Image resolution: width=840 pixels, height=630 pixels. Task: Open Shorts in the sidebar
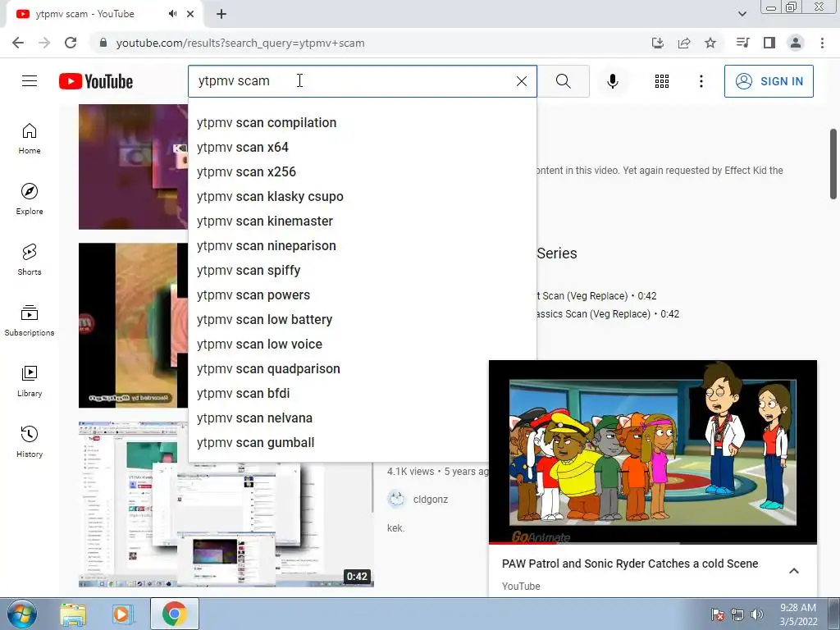[30, 259]
